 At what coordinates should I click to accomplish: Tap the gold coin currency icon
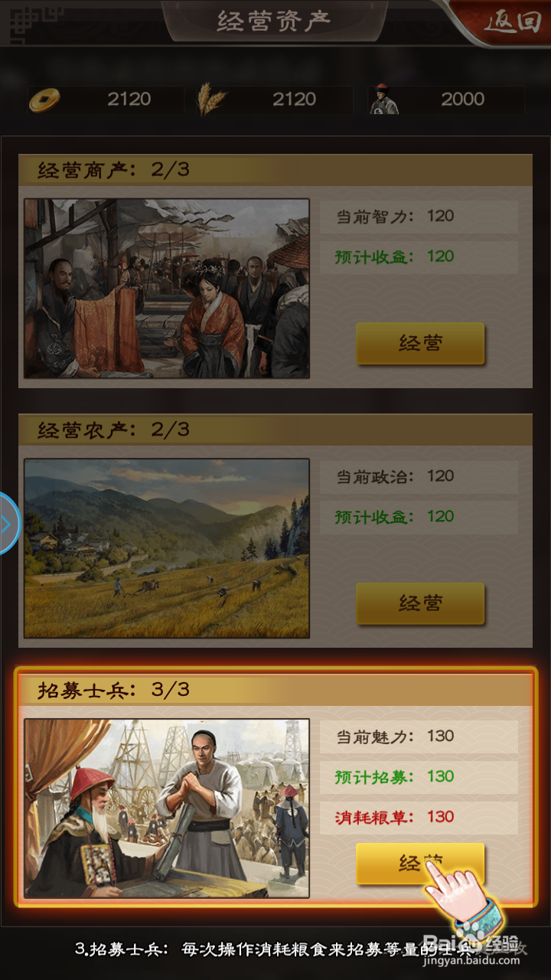44,100
